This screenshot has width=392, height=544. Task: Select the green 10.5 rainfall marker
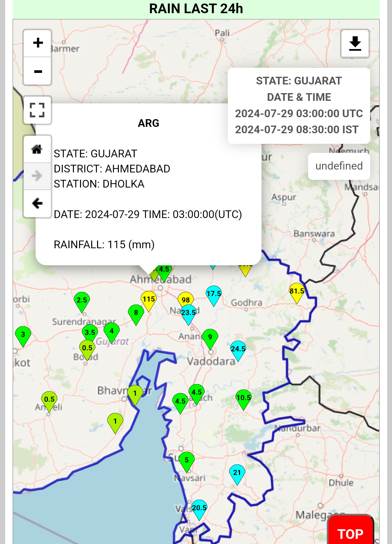tap(244, 398)
